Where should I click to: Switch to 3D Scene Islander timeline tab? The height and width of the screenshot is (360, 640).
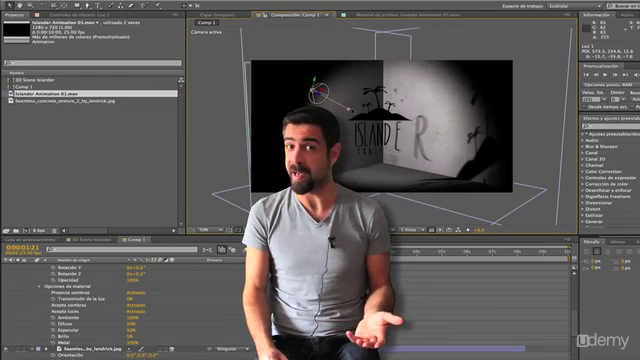(91, 240)
